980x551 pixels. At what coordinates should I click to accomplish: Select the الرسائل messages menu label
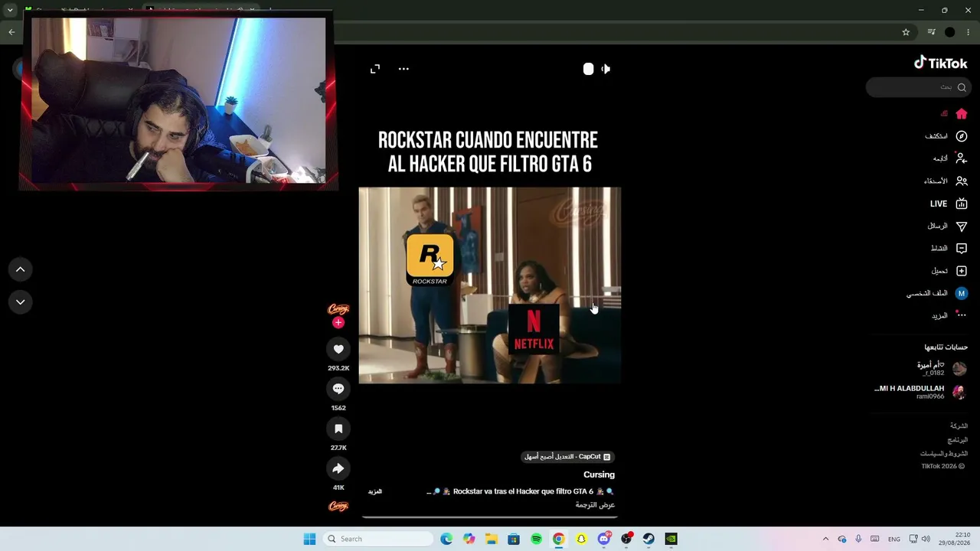click(x=938, y=227)
